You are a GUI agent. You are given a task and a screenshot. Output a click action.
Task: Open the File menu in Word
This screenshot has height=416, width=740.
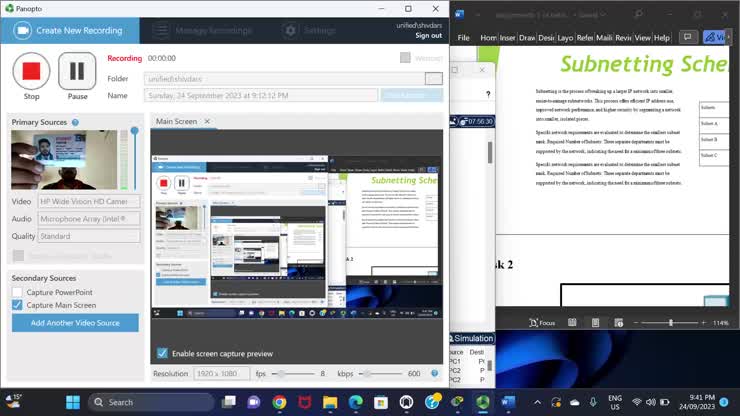(463, 38)
